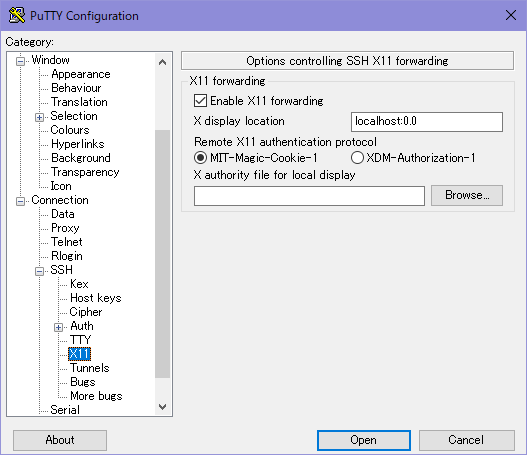Select MIT-Magic-Cookie-1 radio button
Image resolution: width=527 pixels, height=455 pixels.
click(200, 158)
